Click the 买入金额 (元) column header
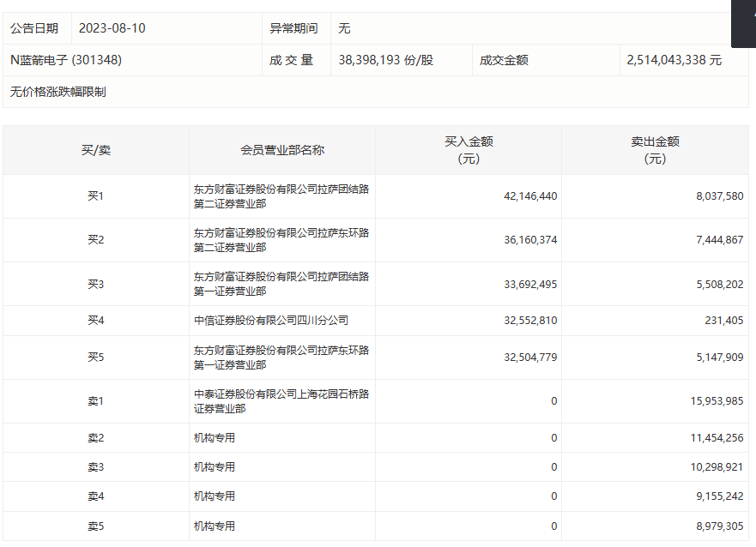756x547 pixels. coord(469,150)
